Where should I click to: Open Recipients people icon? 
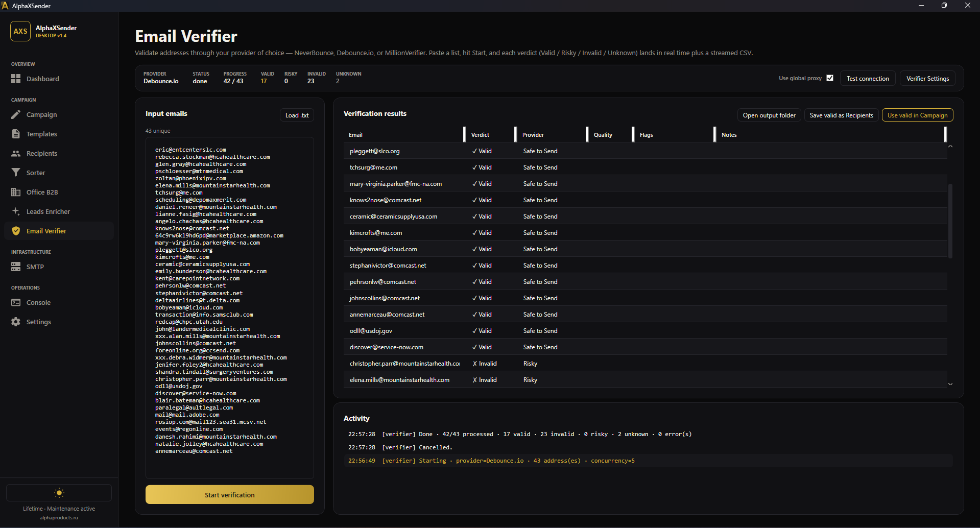[16, 153]
